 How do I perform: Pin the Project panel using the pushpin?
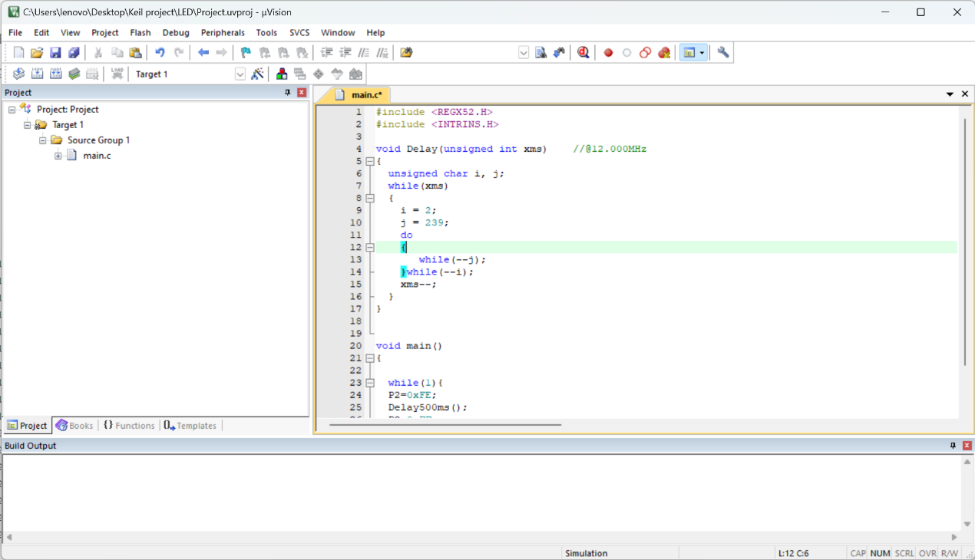(288, 93)
